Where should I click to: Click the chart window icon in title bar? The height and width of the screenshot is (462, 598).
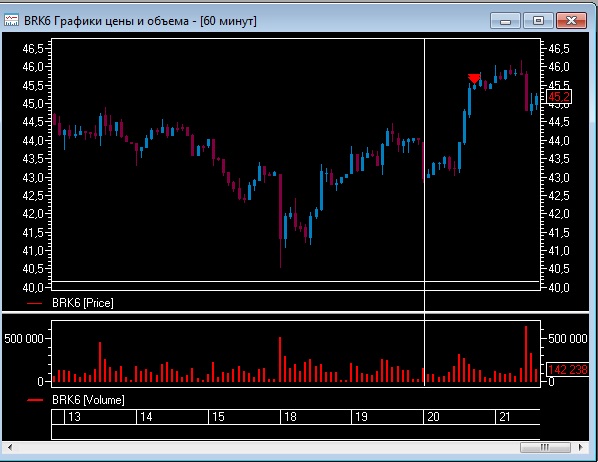[11, 20]
